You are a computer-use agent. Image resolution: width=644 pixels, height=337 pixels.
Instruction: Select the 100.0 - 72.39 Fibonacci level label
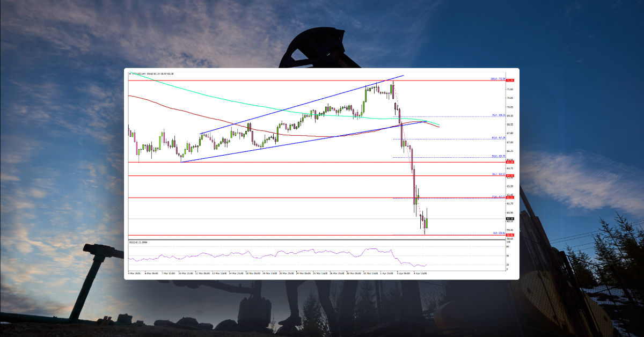pos(498,79)
